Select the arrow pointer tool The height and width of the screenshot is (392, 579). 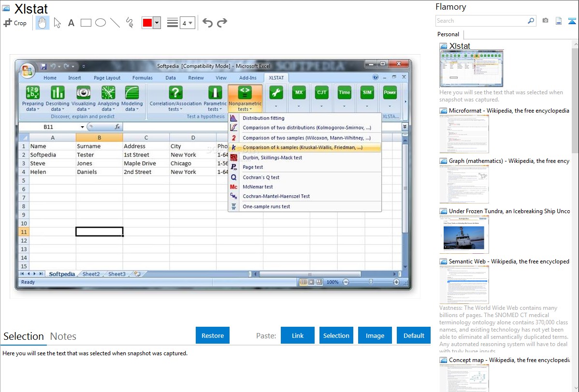(x=57, y=23)
